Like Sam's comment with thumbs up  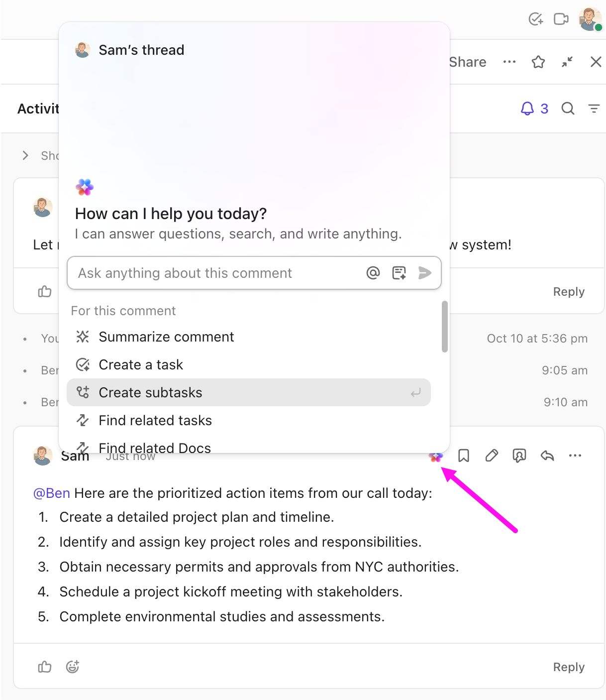click(44, 667)
